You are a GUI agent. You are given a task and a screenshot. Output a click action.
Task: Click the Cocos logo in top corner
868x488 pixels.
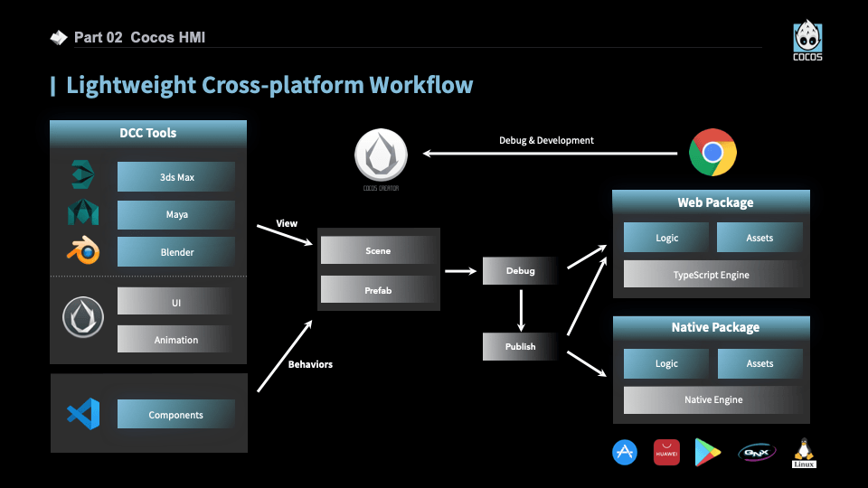807,41
